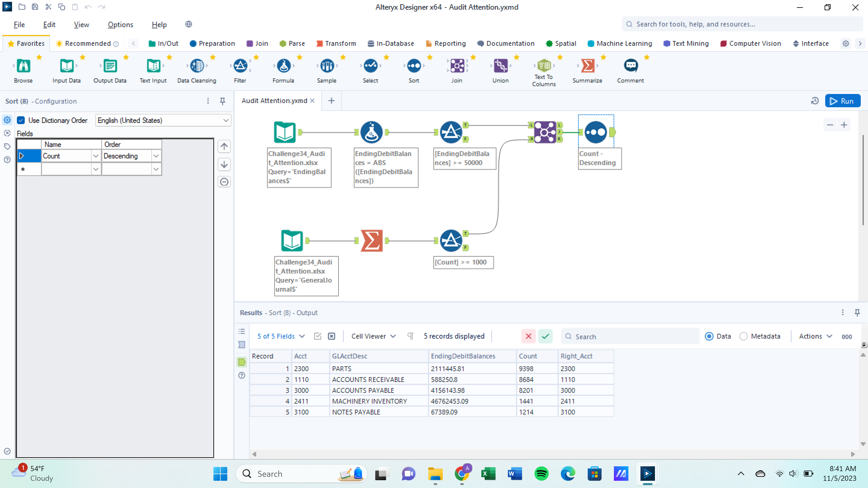Select the Union tool
The height and width of the screenshot is (488, 868).
(500, 70)
